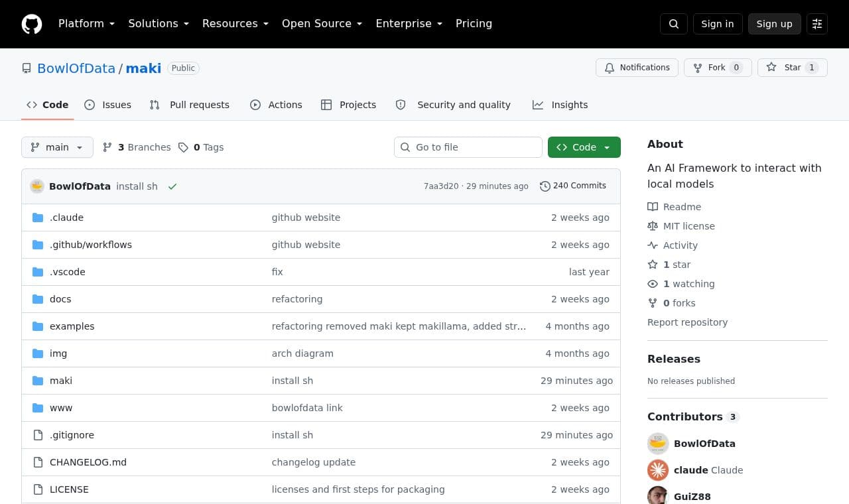Click the BowlOfData avatar in commit row
Screen dimensions: 849x504
(x=37, y=186)
